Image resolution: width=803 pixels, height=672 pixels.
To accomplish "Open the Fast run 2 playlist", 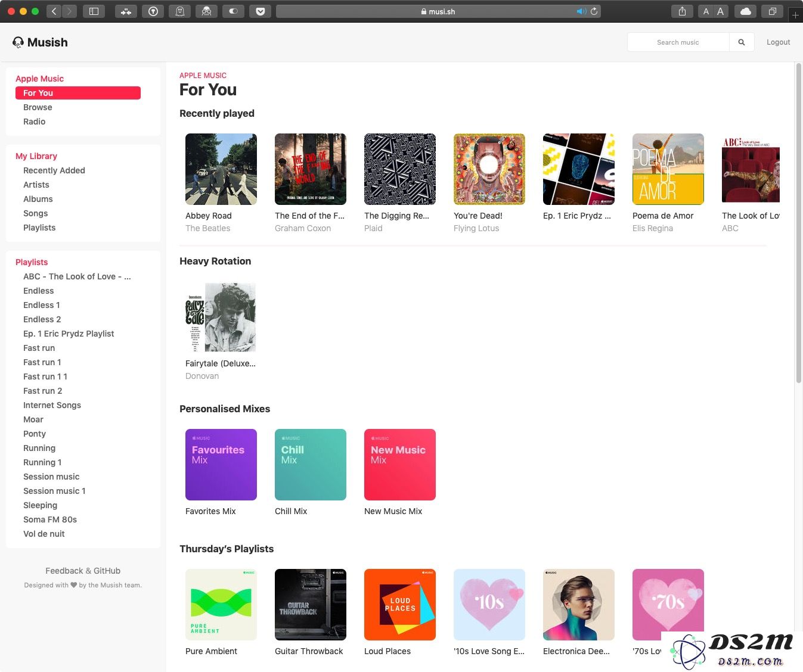I will tap(43, 391).
